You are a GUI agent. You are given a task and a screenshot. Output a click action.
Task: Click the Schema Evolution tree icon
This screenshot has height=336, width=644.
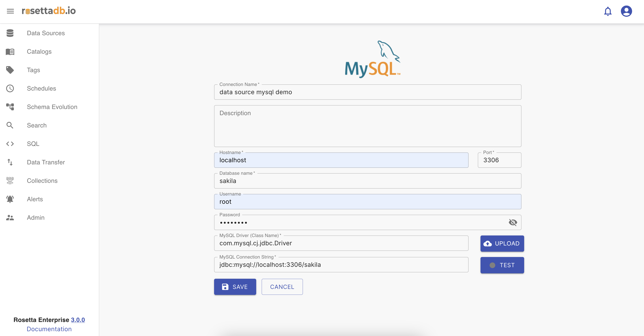[x=10, y=107]
